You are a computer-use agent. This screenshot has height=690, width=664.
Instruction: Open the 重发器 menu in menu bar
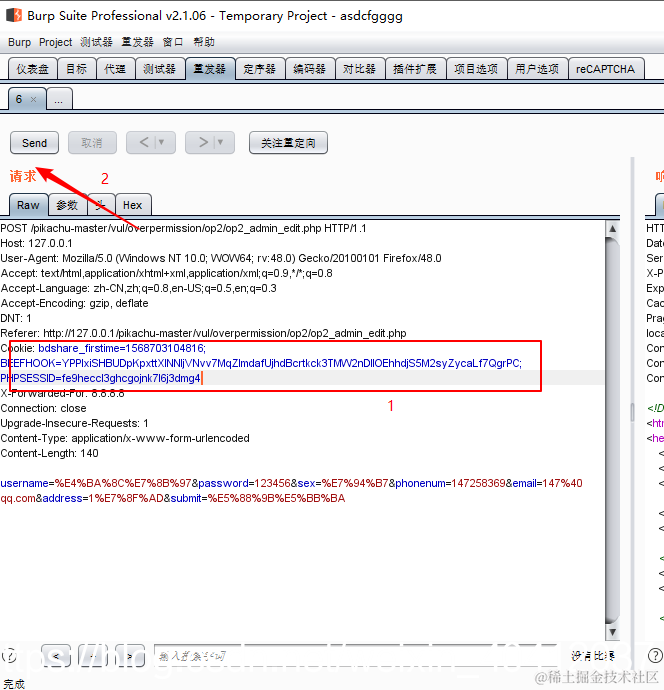137,42
